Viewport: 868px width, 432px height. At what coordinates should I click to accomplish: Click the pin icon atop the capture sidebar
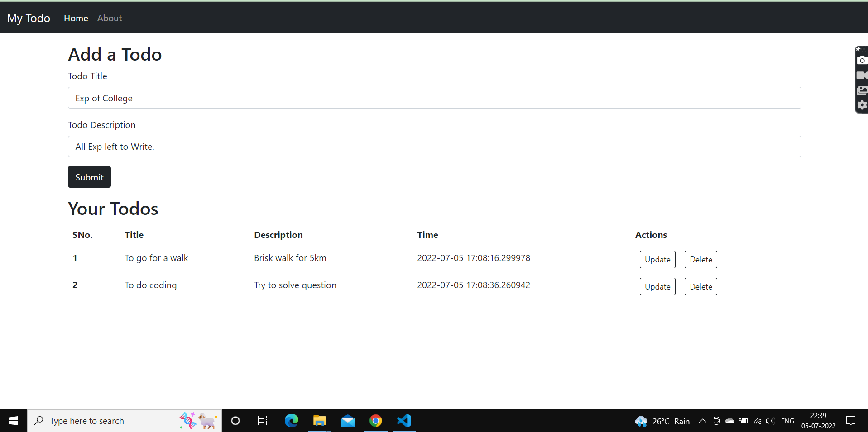(x=859, y=49)
